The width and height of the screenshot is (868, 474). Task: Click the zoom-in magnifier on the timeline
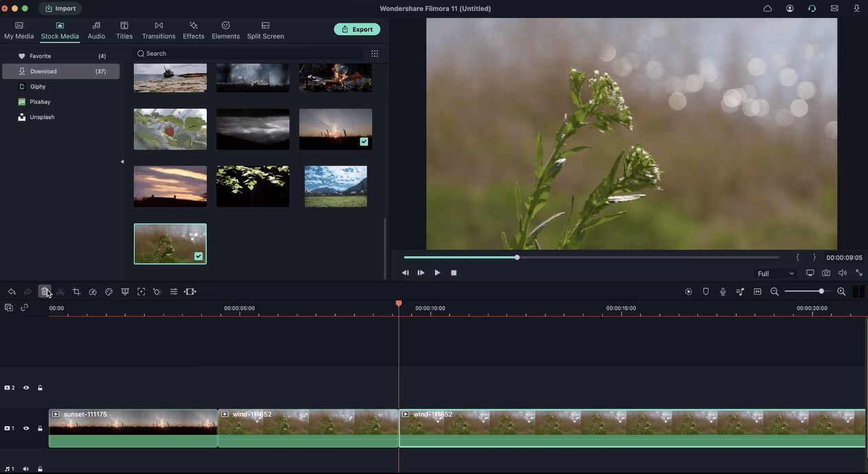tap(841, 292)
